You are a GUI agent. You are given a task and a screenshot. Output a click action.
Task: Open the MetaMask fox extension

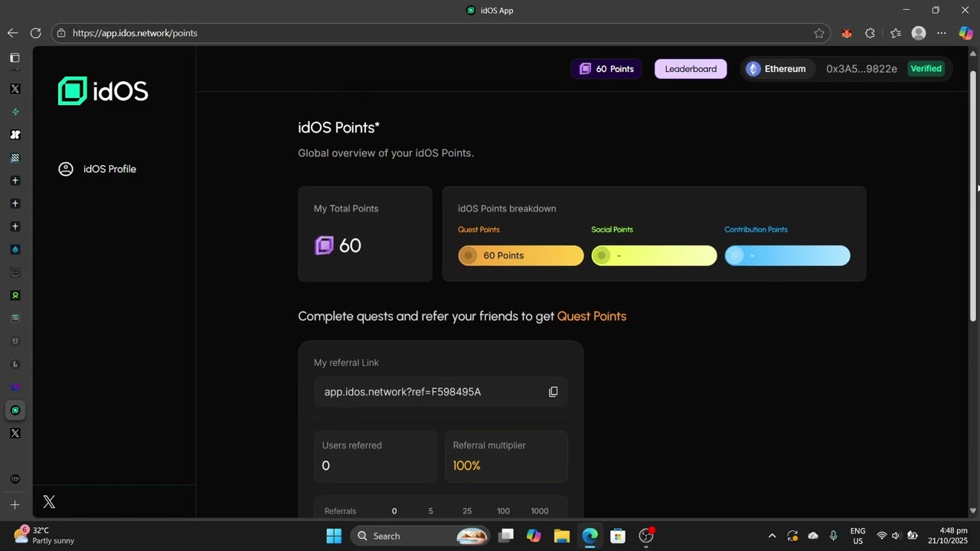coord(847,33)
